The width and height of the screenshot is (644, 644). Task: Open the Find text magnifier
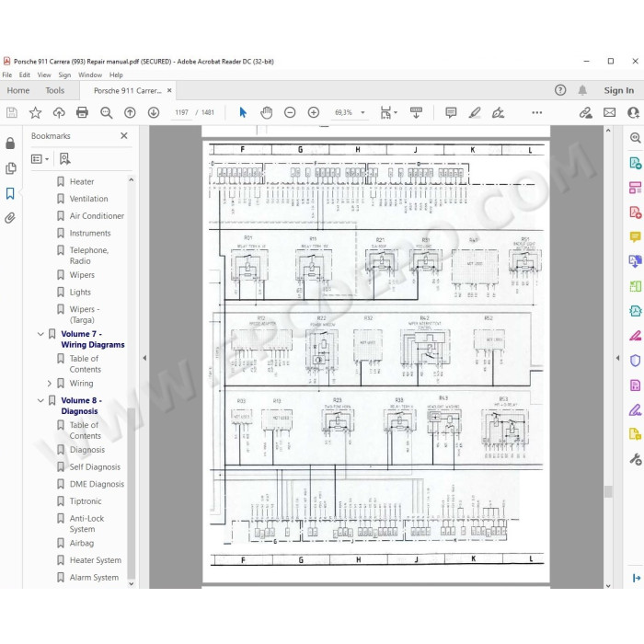[107, 112]
